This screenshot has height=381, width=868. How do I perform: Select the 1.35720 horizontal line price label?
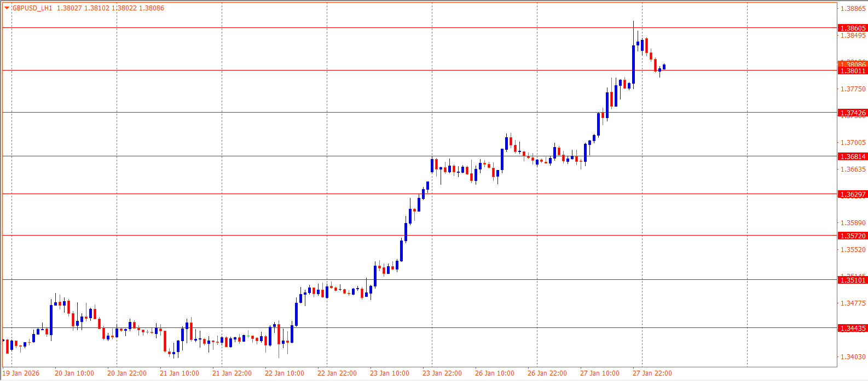click(x=853, y=236)
